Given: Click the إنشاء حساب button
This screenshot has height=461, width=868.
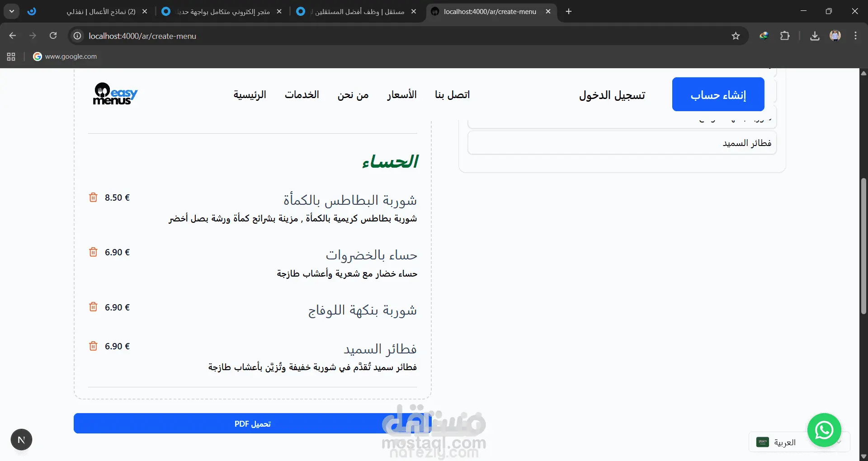Looking at the screenshot, I should (718, 94).
